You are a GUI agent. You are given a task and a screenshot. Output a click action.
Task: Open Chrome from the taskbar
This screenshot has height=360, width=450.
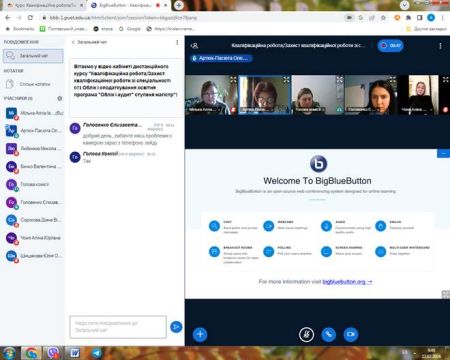(x=31, y=353)
